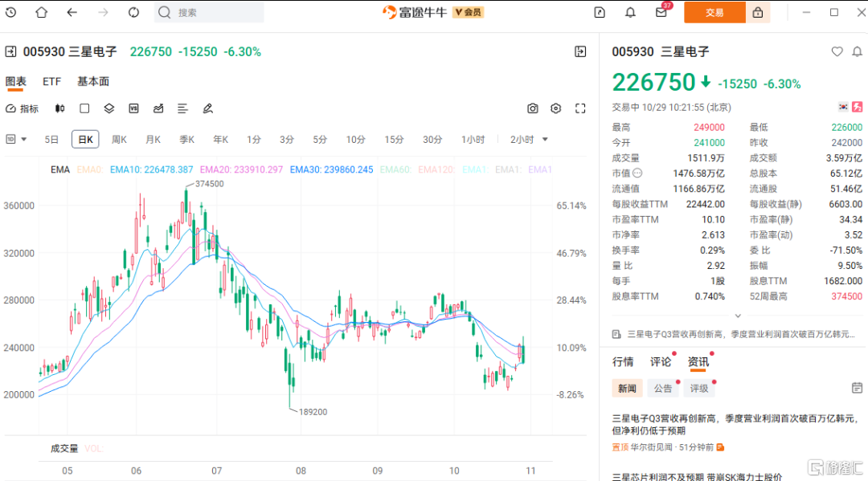Click the EMA30 indicator value label
The height and width of the screenshot is (481, 868).
332,169
